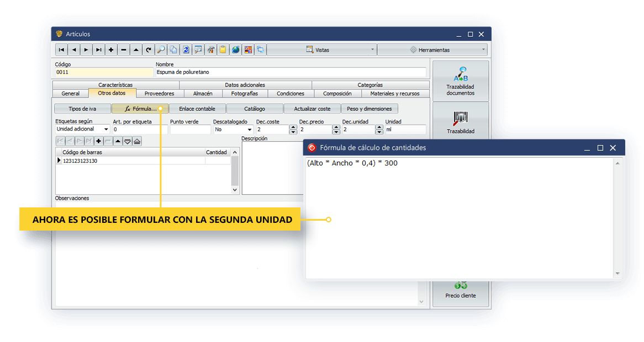Viewport: 644px width, 342px height.
Task: Click the flags language icon
Action: 248,50
